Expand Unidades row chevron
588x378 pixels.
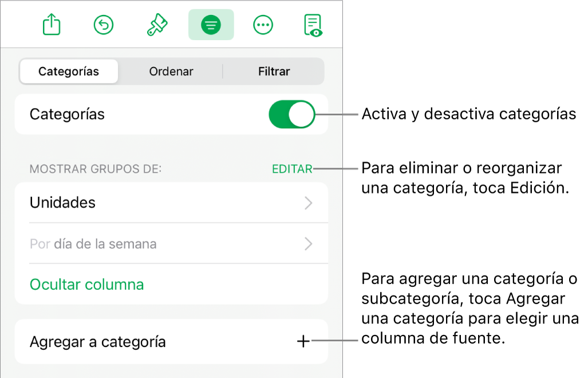[x=308, y=203]
